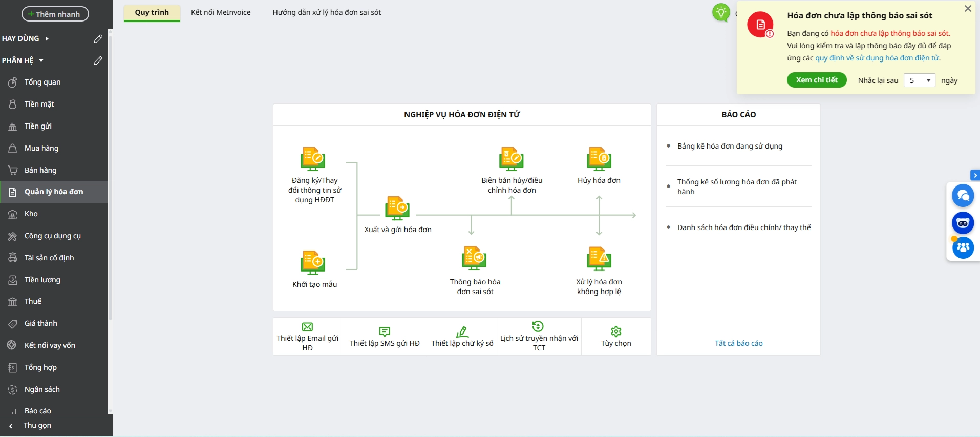
Task: Open the Nhắc lại sau days dropdown
Action: click(x=920, y=80)
